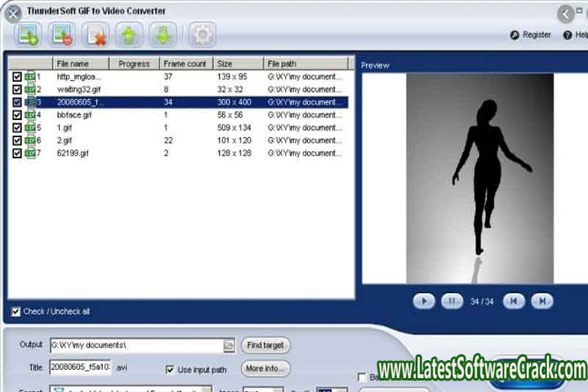The width and height of the screenshot is (588, 392).
Task: Move selected file down with green arrow
Action: pos(163,35)
